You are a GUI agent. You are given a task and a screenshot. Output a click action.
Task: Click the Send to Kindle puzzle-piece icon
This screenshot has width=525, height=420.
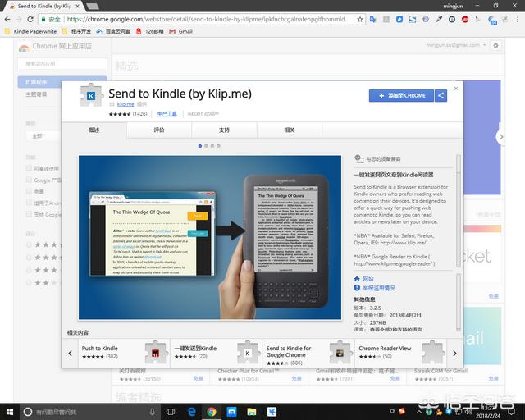click(91, 95)
